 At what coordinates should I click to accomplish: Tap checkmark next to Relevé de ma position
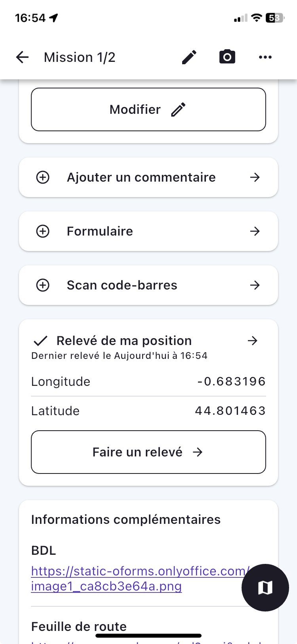point(40,341)
